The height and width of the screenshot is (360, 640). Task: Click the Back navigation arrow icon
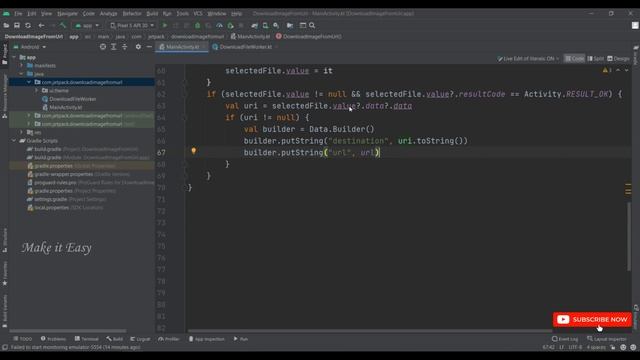click(41, 25)
